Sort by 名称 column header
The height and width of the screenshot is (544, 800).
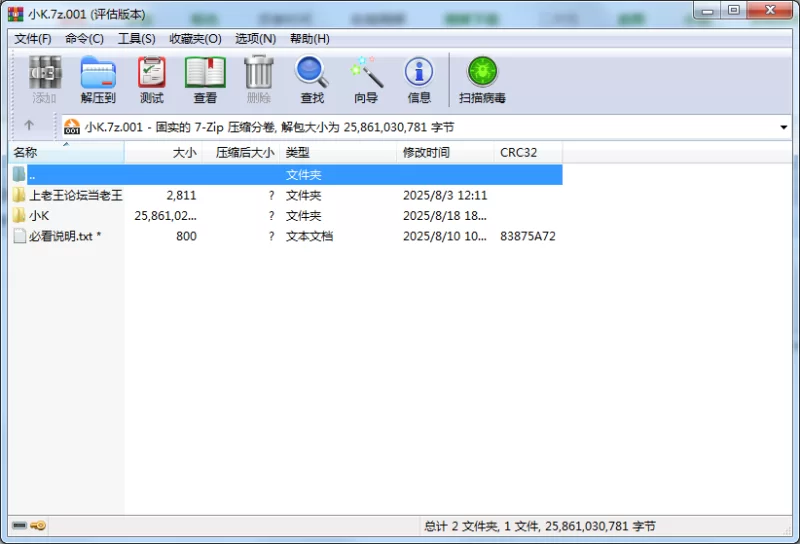(x=66, y=153)
